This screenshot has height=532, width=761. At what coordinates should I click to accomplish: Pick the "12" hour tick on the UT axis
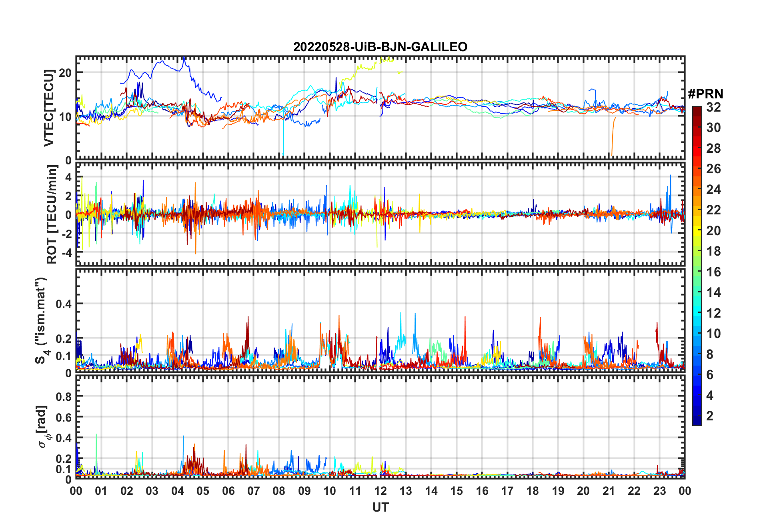point(380,491)
